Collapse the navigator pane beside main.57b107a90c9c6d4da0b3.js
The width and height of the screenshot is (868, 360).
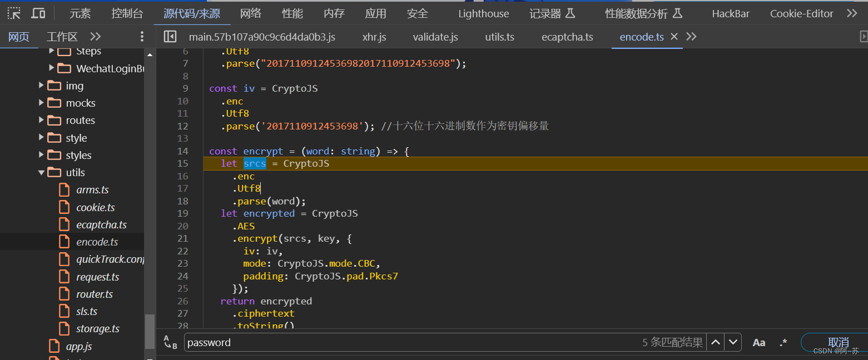(x=170, y=36)
